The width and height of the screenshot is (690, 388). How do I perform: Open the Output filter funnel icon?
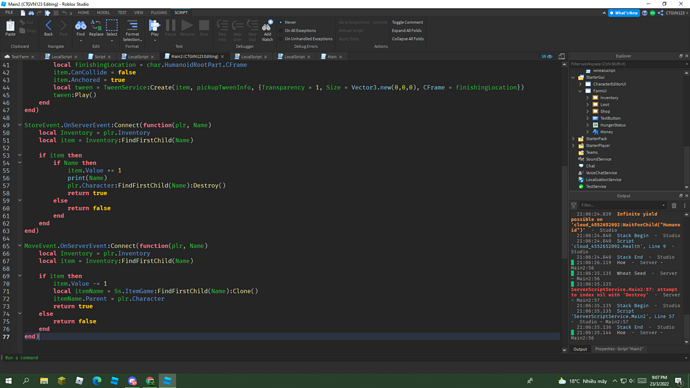click(x=573, y=205)
